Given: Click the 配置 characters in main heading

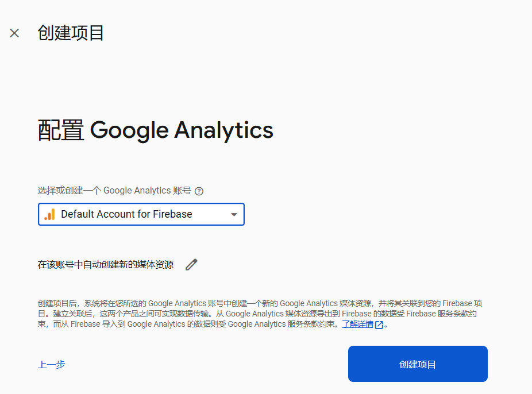Looking at the screenshot, I should 61,130.
